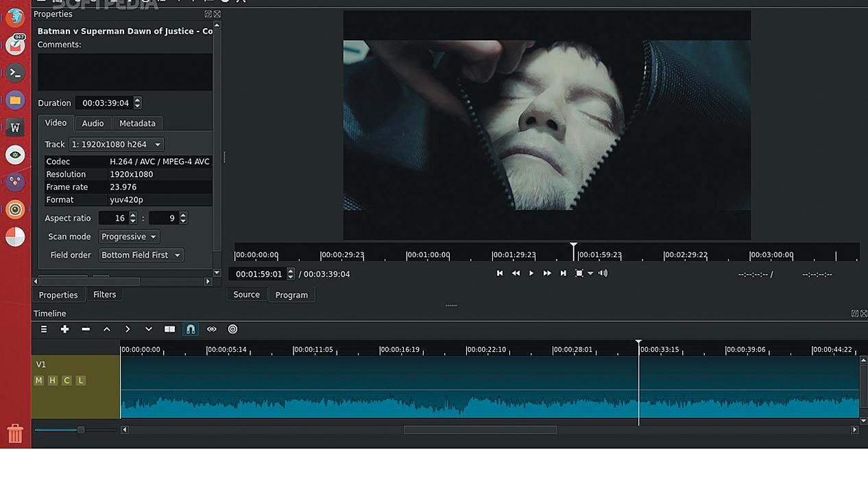868x498 pixels.
Task: Open the volume control speaker icon
Action: coord(603,273)
